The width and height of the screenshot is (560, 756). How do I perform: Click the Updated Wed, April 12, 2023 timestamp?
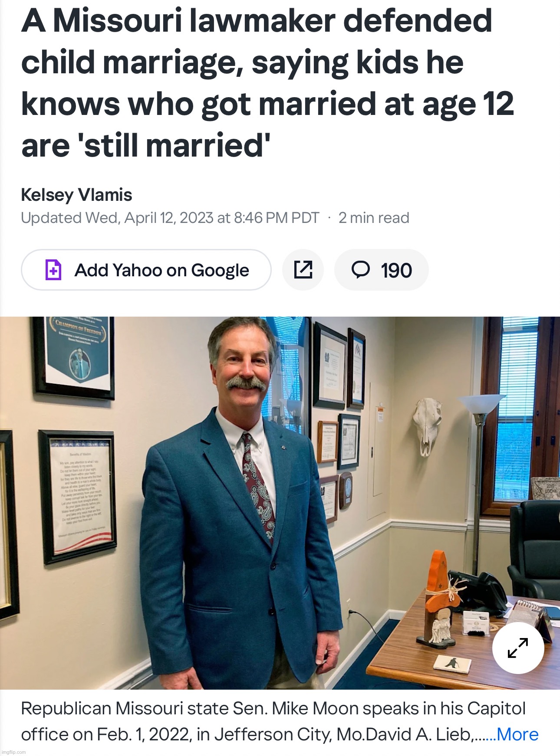coord(170,218)
